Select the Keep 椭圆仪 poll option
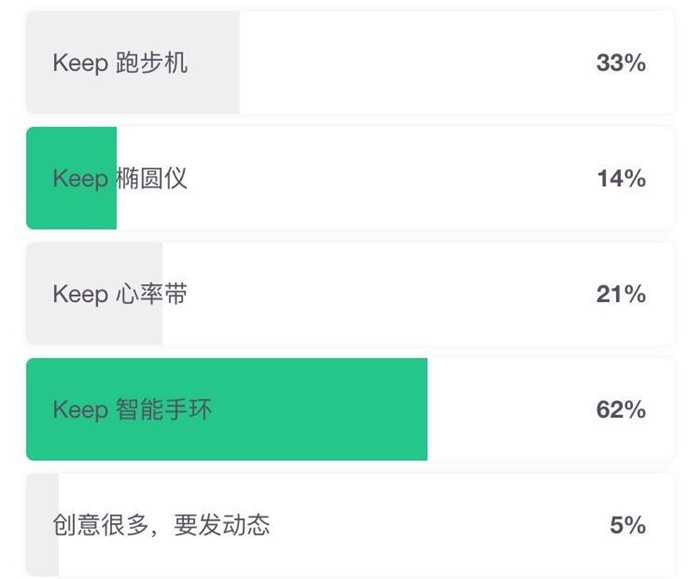Image resolution: width=700 pixels, height=579 pixels. [x=350, y=178]
